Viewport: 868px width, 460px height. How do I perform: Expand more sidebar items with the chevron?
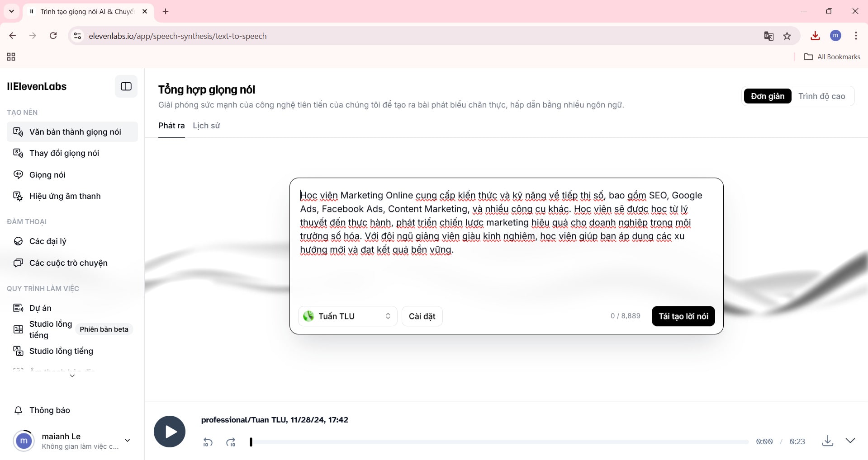tap(72, 376)
